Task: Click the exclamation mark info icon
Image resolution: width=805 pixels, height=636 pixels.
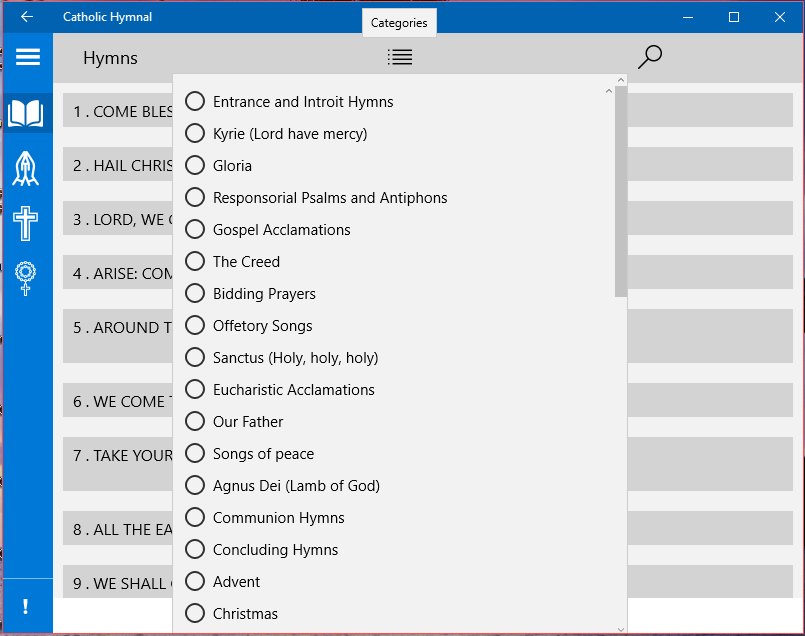Action: click(x=26, y=607)
